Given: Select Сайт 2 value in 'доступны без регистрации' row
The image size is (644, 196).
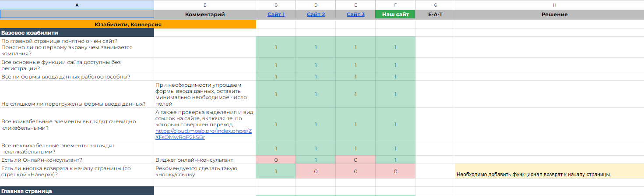Looking at the screenshot, I should [316, 65].
